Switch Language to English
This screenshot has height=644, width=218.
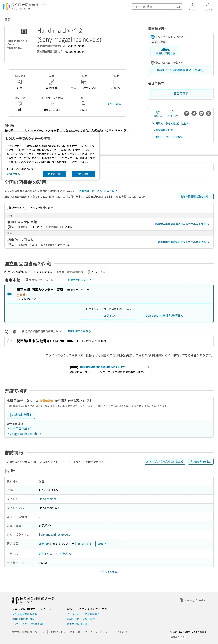click(193, 600)
